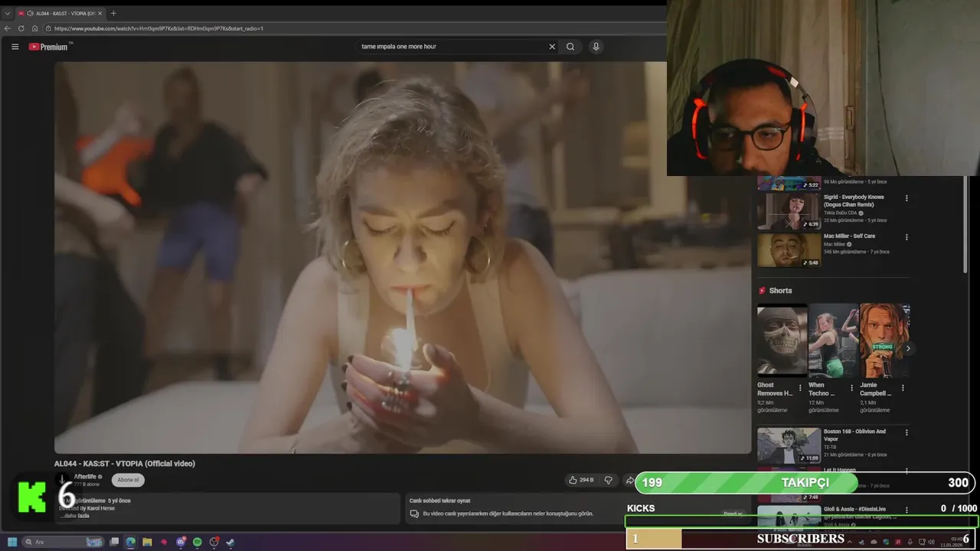The image size is (980, 551).
Task: Open 'Sigrid - Everybody Knows' title link
Action: point(854,201)
